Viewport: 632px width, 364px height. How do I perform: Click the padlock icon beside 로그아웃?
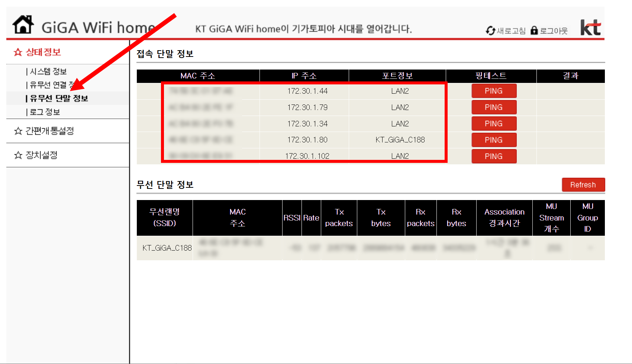pyautogui.click(x=534, y=30)
